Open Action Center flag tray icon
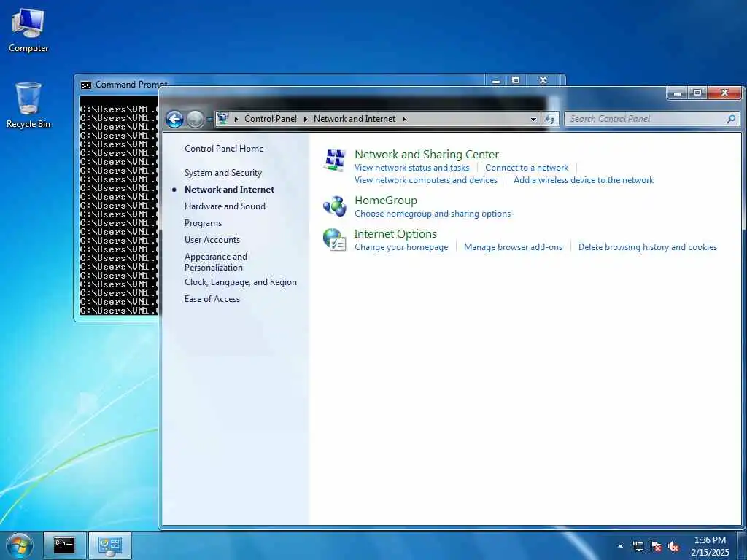747x560 pixels. point(656,546)
